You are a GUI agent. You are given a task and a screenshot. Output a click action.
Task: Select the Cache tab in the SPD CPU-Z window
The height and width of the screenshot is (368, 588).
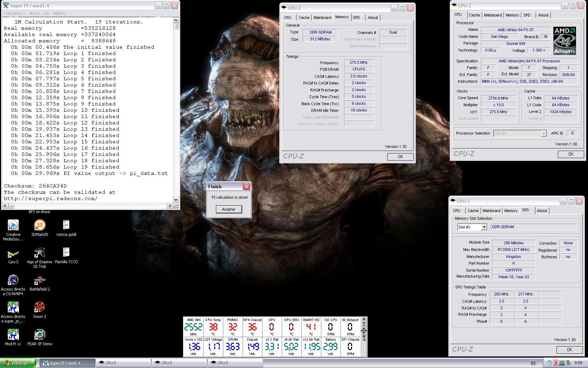coord(473,211)
